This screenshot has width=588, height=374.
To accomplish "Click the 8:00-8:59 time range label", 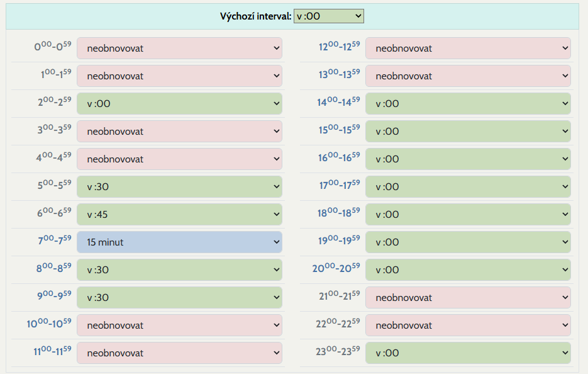I will tap(53, 268).
